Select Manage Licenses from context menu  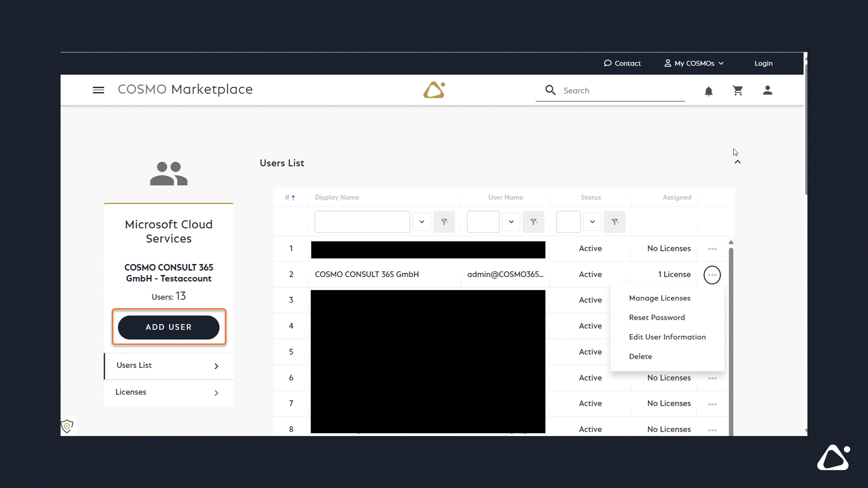[x=659, y=298]
